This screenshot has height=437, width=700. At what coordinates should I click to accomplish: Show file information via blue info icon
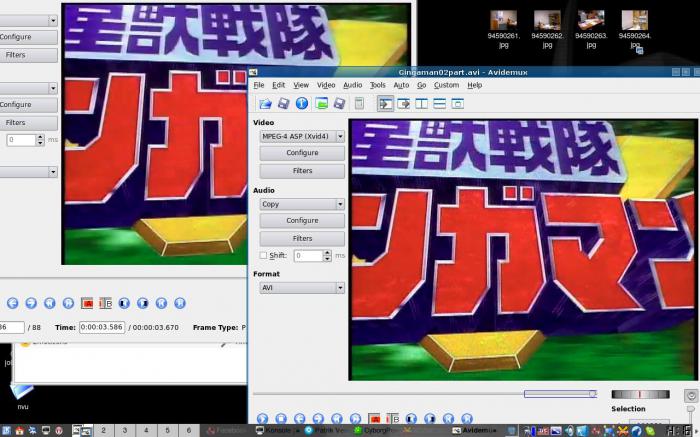[x=302, y=104]
